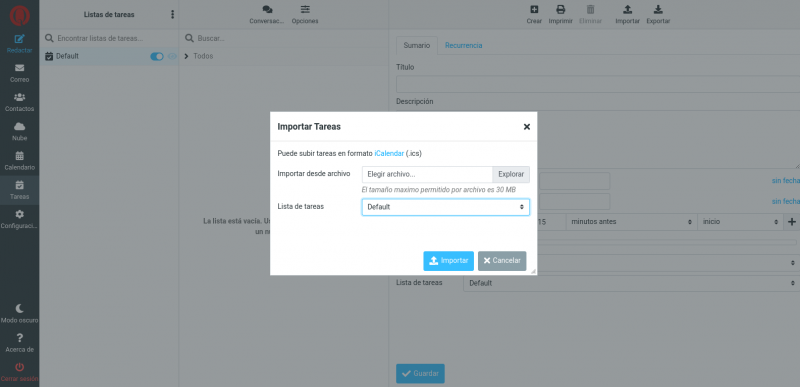Select Default task list row
Image resolution: width=800 pixels, height=387 pixels.
pyautogui.click(x=109, y=57)
